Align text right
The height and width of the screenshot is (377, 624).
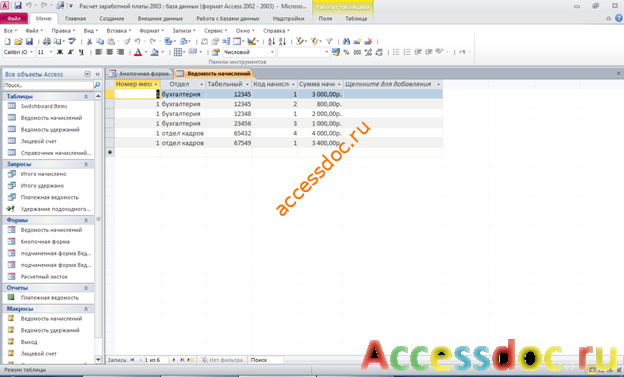coord(120,52)
